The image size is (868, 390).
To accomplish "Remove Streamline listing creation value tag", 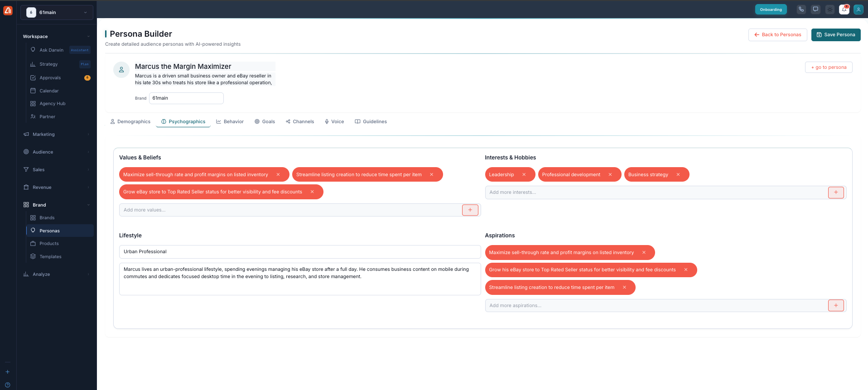I will [x=432, y=175].
